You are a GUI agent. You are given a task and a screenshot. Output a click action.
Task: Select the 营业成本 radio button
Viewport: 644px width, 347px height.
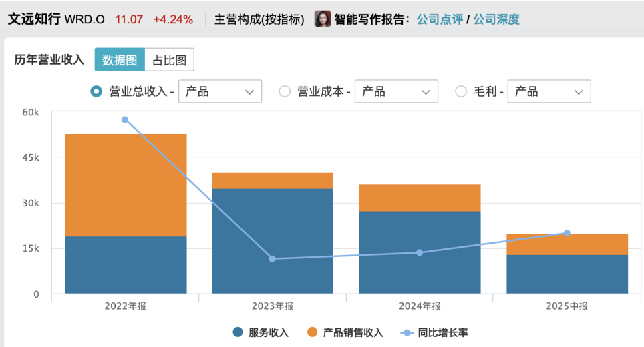(x=285, y=91)
